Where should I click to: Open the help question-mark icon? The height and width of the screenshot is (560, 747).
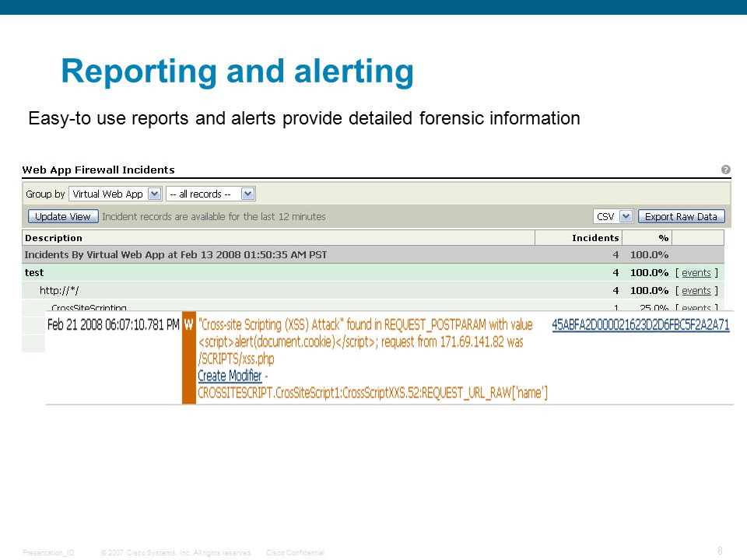click(x=725, y=170)
